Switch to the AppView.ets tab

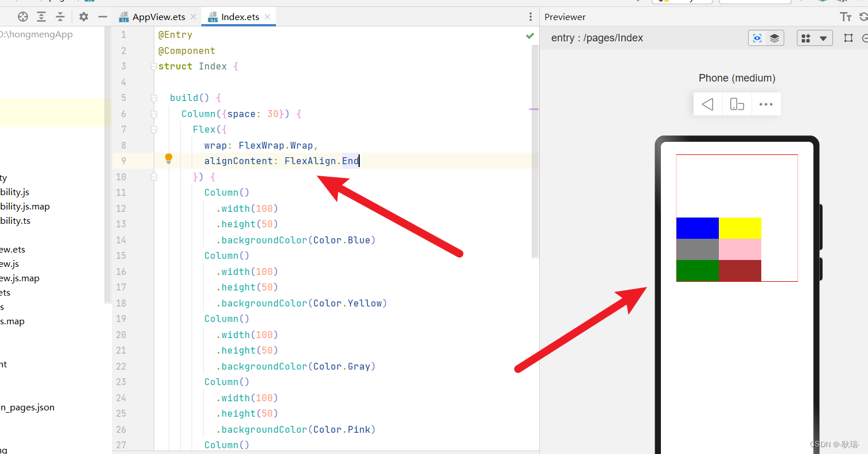click(x=158, y=17)
